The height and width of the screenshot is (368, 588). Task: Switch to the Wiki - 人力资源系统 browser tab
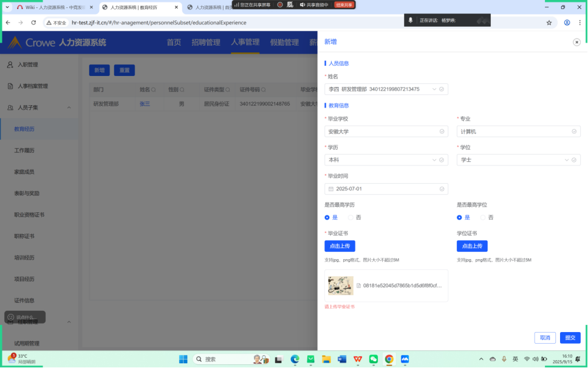55,7
